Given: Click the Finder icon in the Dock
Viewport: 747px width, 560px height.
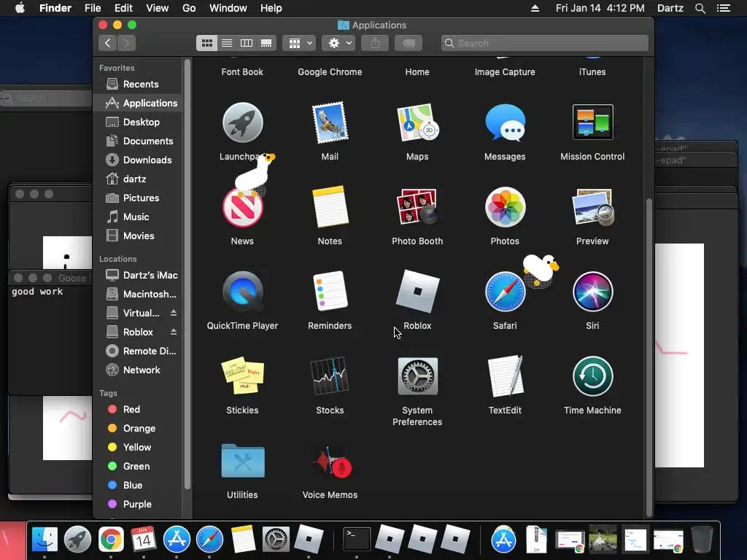Looking at the screenshot, I should pos(44,540).
